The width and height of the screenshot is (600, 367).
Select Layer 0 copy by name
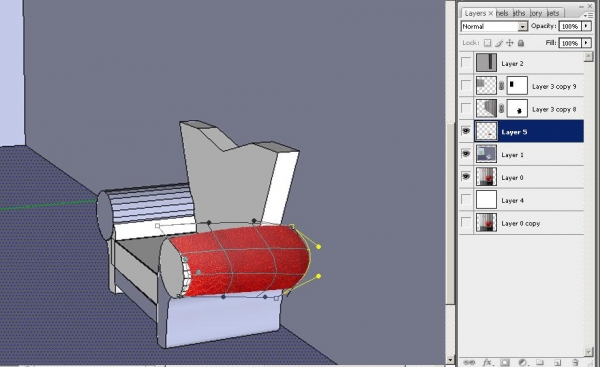click(521, 223)
